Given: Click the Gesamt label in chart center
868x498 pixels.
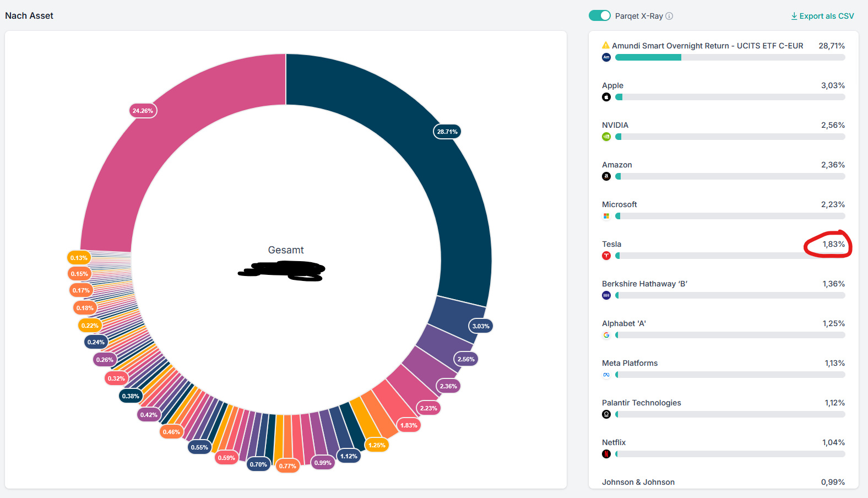Looking at the screenshot, I should tap(286, 250).
